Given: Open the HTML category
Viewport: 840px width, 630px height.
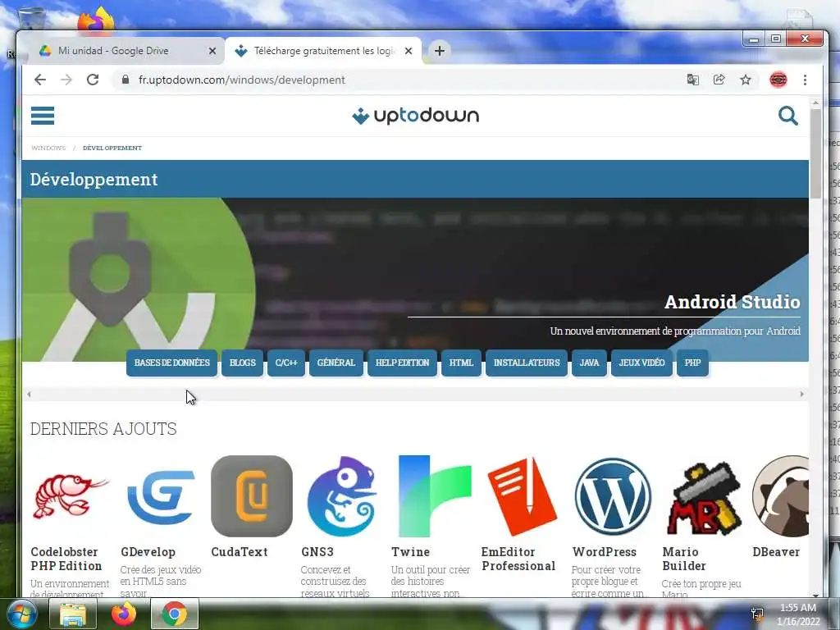Looking at the screenshot, I should pos(461,363).
